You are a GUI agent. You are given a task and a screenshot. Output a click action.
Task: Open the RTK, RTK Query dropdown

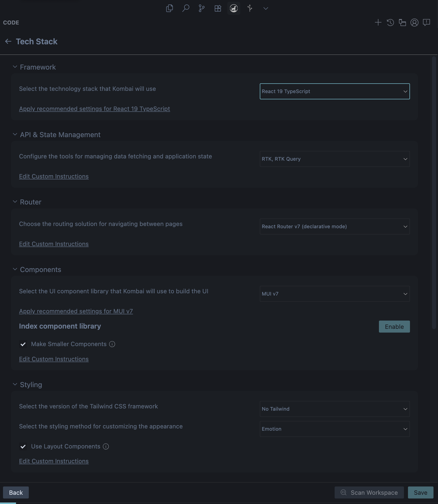pyautogui.click(x=335, y=159)
